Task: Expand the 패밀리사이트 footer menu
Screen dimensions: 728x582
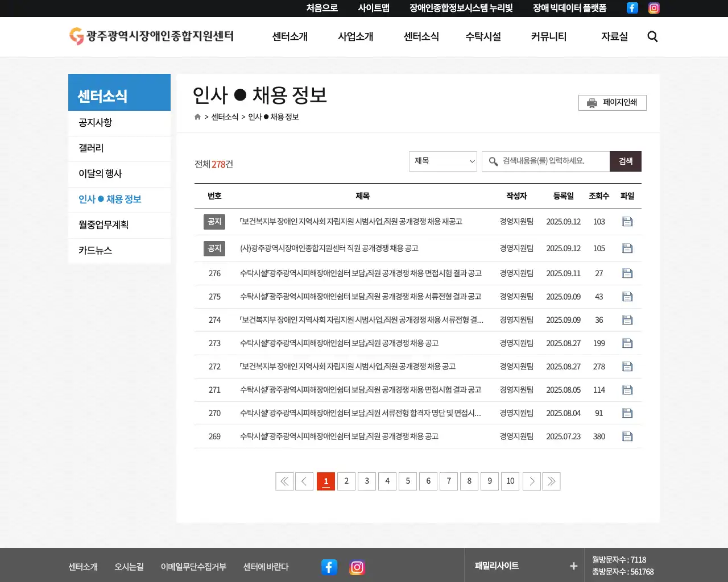Action: tap(524, 566)
